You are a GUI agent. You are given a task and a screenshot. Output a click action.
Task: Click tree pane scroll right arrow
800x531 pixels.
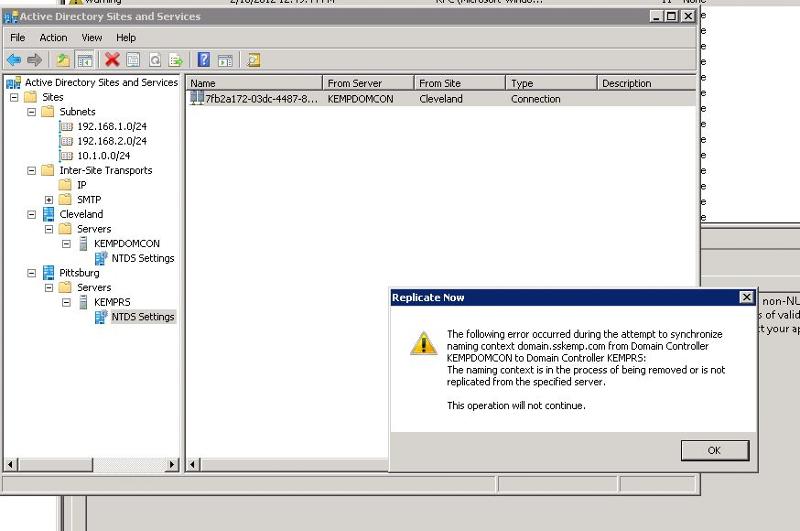click(172, 465)
